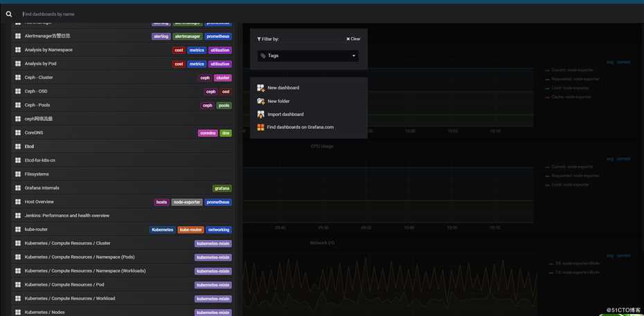This screenshot has width=644, height=316.
Task: Click grid icon beside kube-router
Action: pyautogui.click(x=18, y=230)
